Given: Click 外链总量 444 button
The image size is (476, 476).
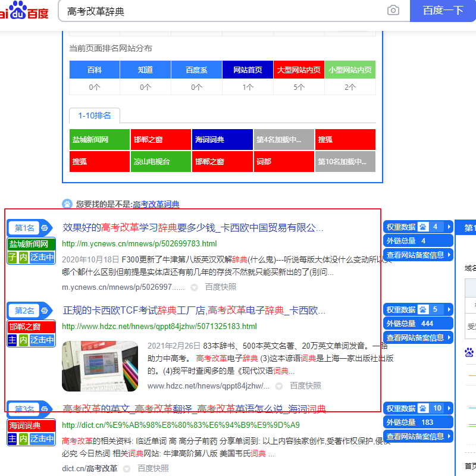Looking at the screenshot, I should (x=418, y=323).
